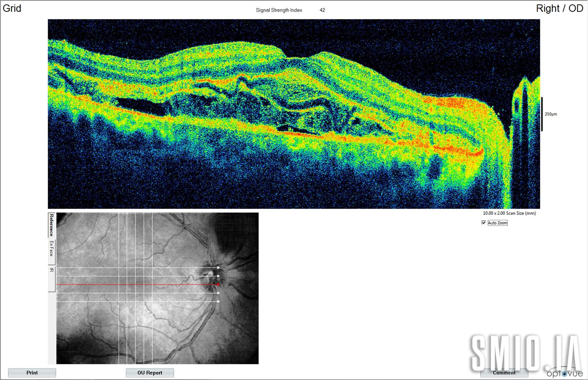Select the middle vertical scan line

click(x=136, y=331)
